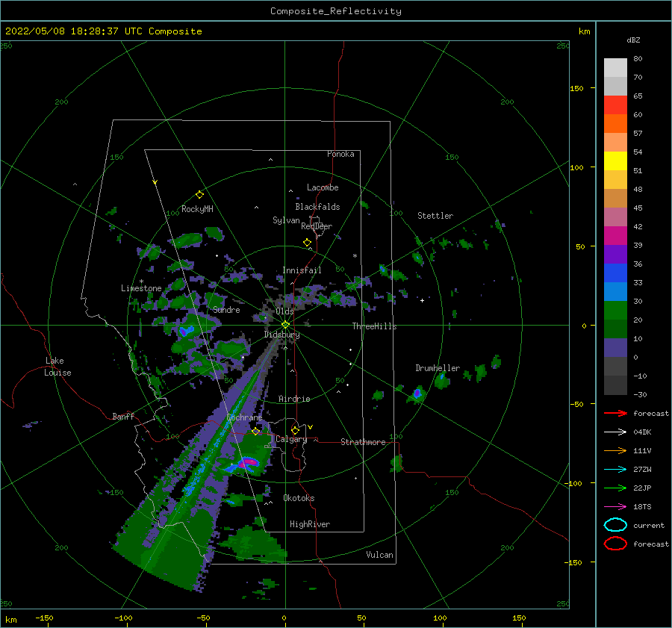The height and width of the screenshot is (628, 672).
Task: Click the green 22JP arrow legend icon
Action: pyautogui.click(x=615, y=488)
